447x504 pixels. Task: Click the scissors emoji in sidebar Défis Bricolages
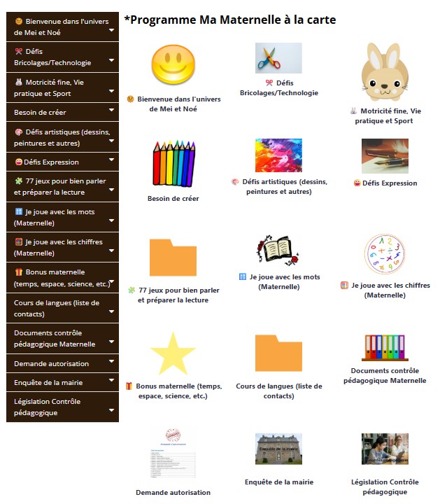[x=19, y=51]
